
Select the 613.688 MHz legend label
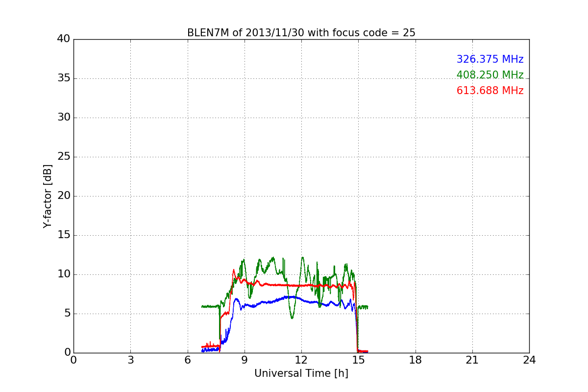click(490, 91)
